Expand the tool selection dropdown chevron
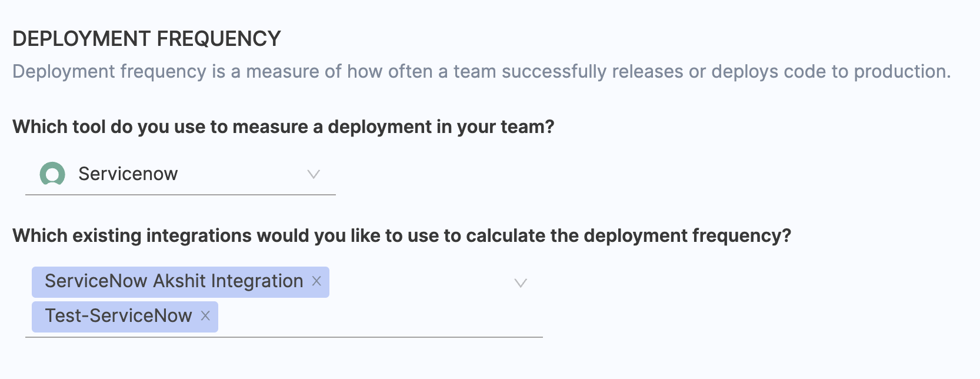This screenshot has width=980, height=379. [x=314, y=174]
